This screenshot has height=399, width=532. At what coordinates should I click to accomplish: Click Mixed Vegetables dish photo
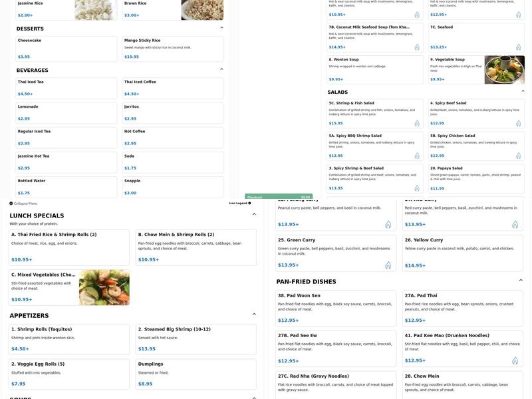click(104, 287)
